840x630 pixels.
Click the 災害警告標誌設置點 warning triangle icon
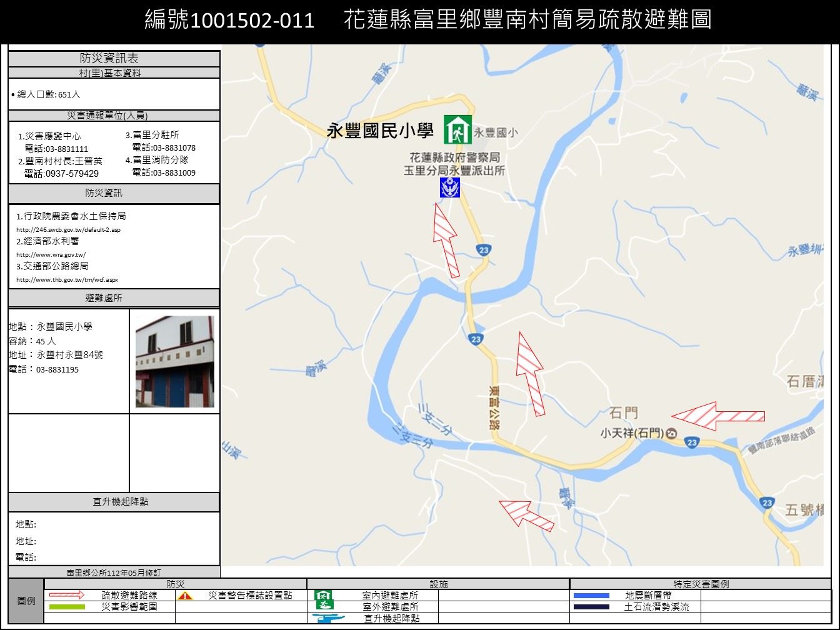pos(185,596)
